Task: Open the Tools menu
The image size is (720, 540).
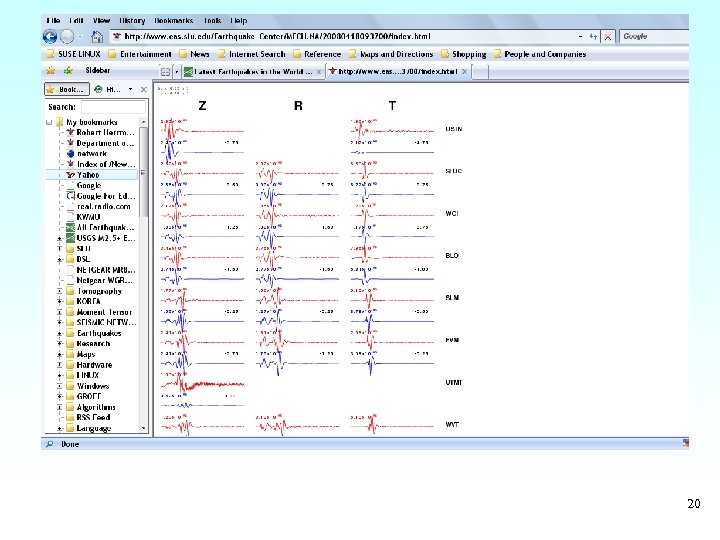Action: click(x=212, y=20)
